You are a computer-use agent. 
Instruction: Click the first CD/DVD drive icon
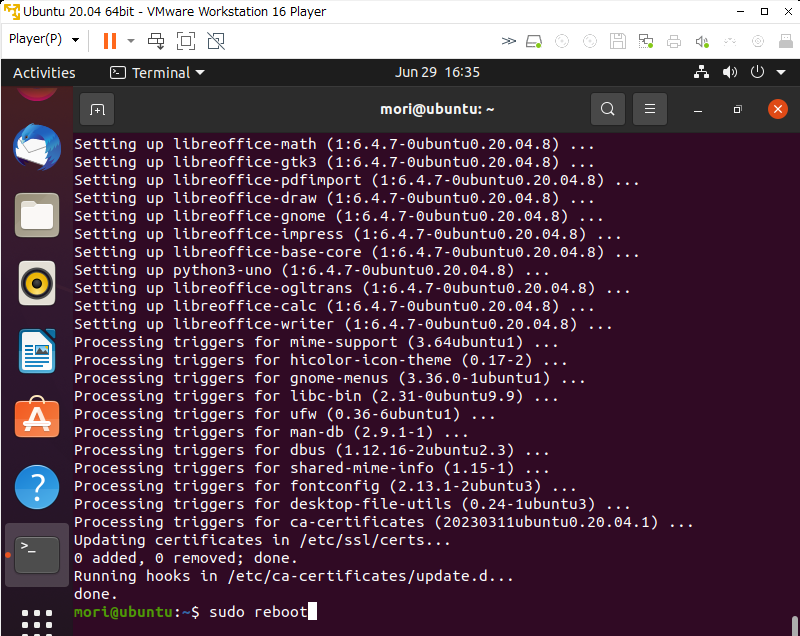(562, 41)
